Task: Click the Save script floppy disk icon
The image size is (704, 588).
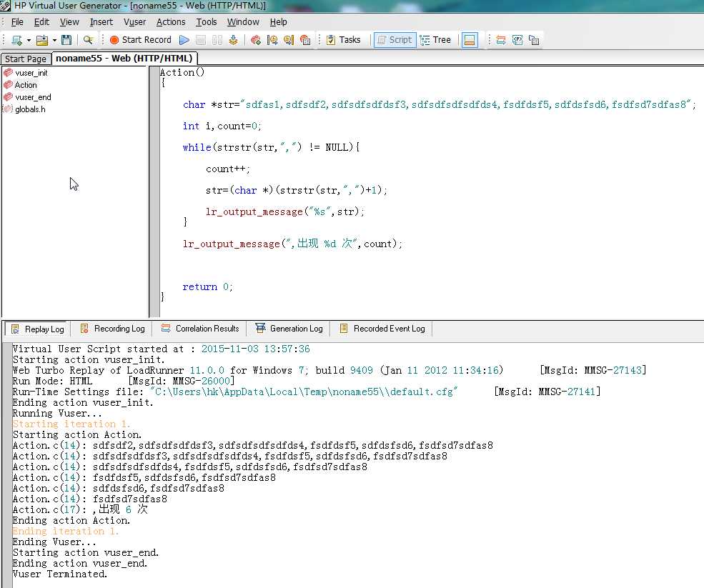Action: point(66,40)
